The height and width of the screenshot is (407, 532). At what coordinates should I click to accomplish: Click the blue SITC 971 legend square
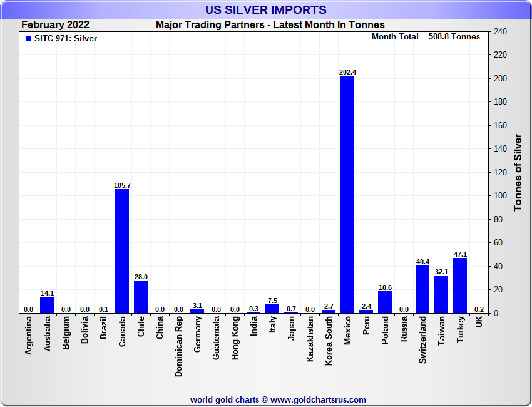coord(28,38)
